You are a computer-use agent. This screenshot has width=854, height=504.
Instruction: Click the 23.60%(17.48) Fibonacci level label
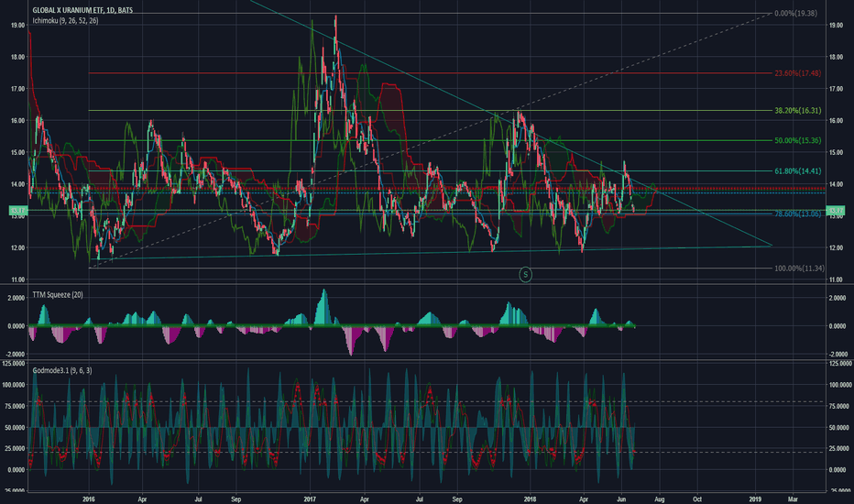(x=797, y=73)
